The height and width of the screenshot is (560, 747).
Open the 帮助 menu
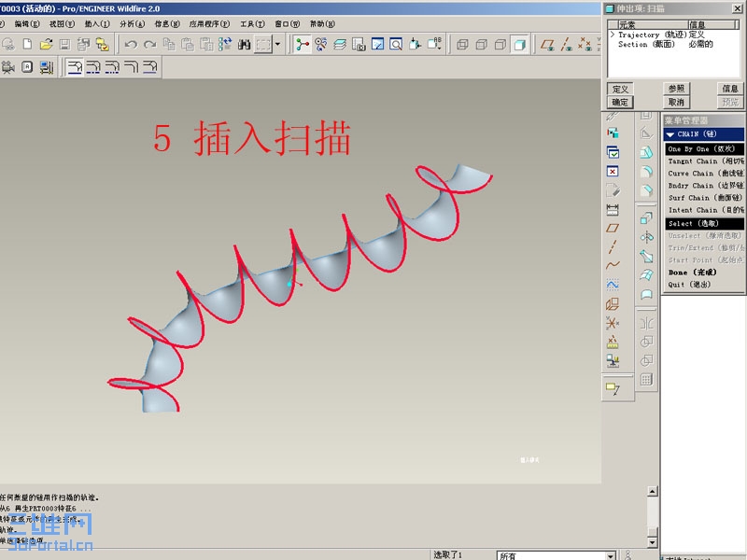click(x=322, y=24)
